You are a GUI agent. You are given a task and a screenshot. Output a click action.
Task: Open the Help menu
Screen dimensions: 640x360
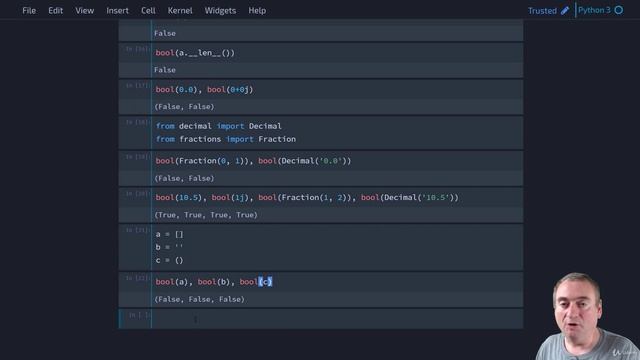257,11
